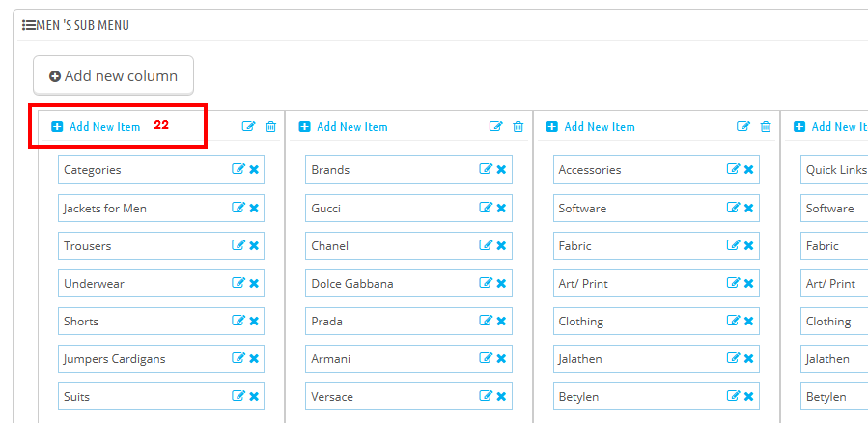Add New Item to Accessories column
Image resolution: width=868 pixels, height=423 pixels.
coord(591,127)
